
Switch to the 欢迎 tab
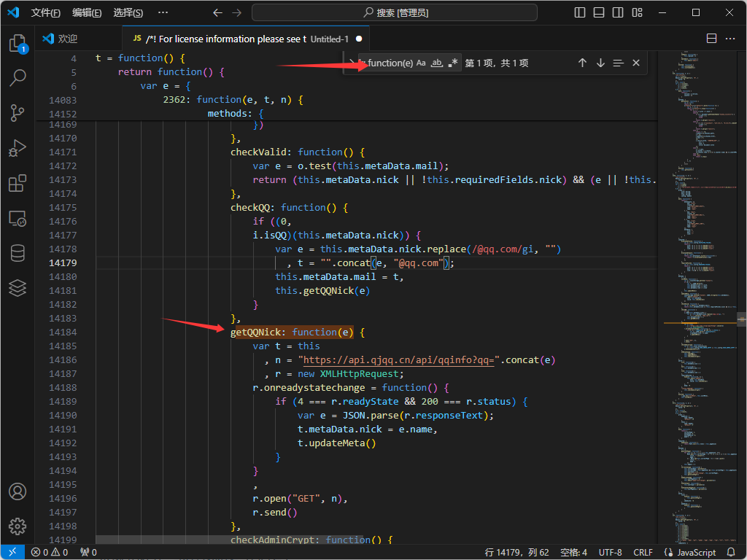pos(67,39)
